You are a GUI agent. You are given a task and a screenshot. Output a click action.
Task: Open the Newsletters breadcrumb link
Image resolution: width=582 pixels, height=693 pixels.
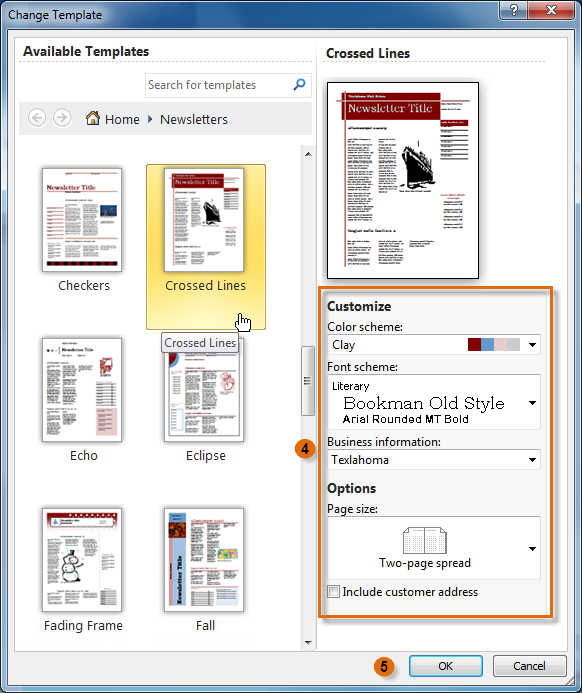(194, 119)
